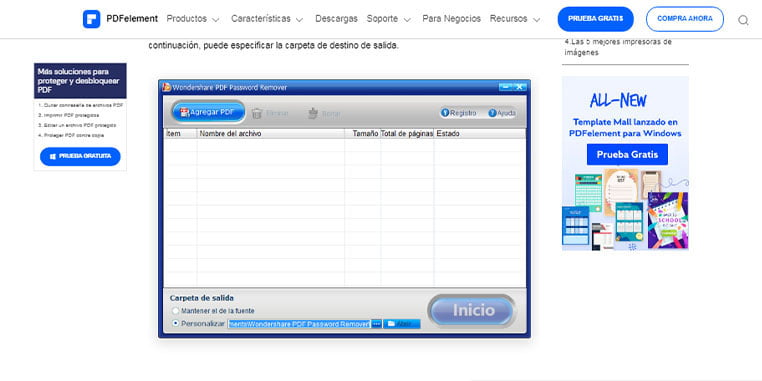Click the PRUEBA GRATIS header button
Viewport: 762px width, 381px height.
coord(595,19)
